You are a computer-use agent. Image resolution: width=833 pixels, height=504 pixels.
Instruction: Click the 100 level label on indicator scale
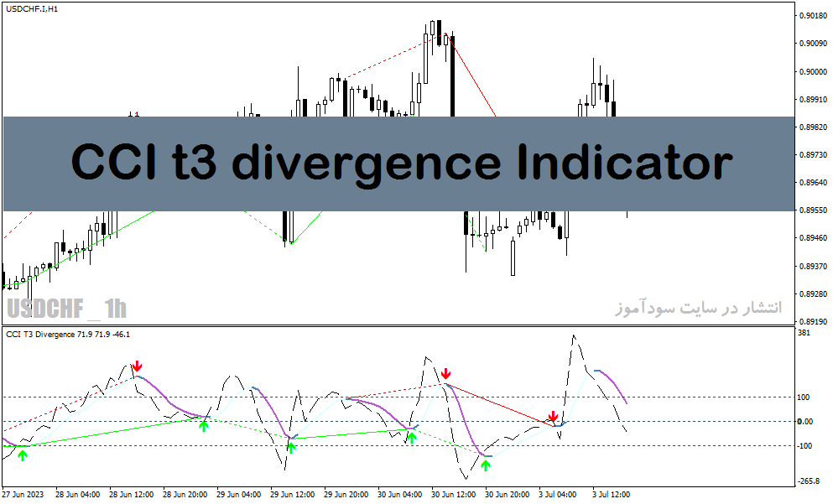click(x=804, y=397)
